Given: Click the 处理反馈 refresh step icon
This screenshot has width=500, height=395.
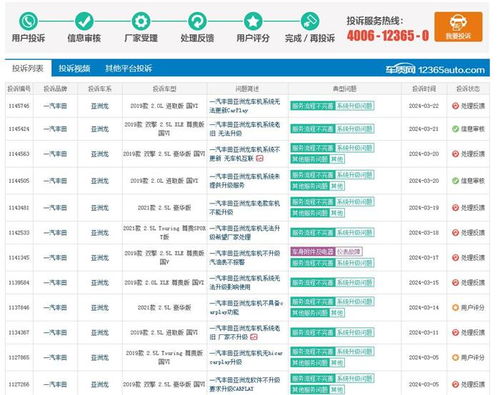Looking at the screenshot, I should [x=197, y=21].
